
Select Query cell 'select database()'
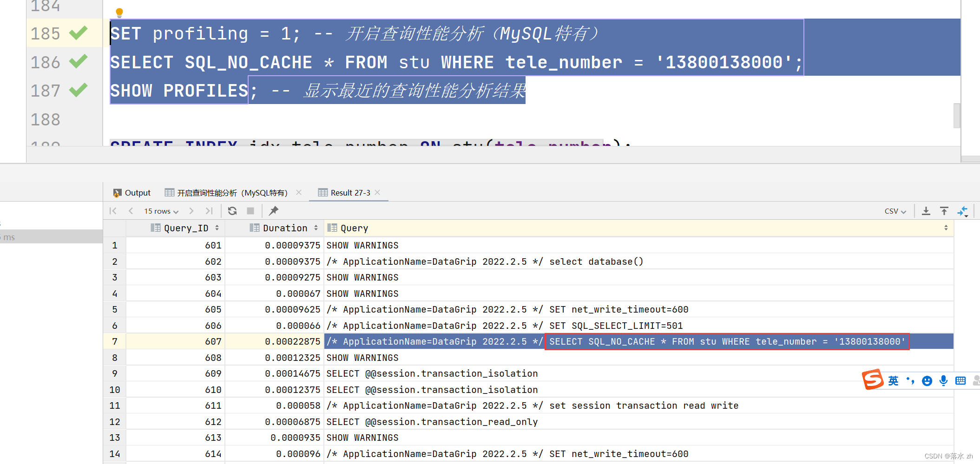pyautogui.click(x=638, y=261)
